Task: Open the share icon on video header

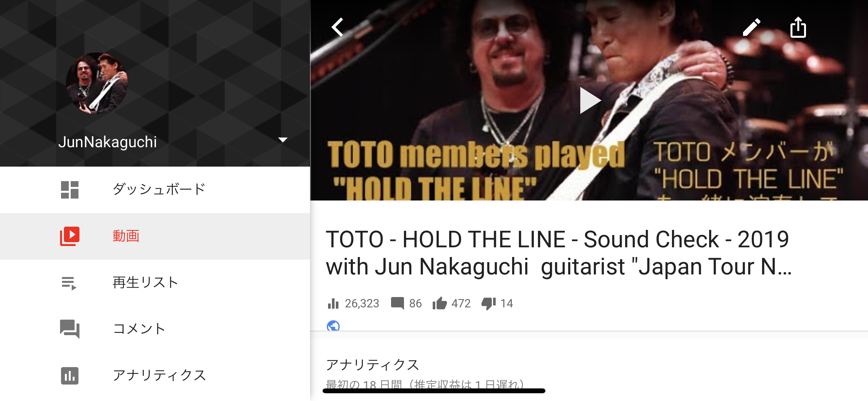Action: point(798,27)
